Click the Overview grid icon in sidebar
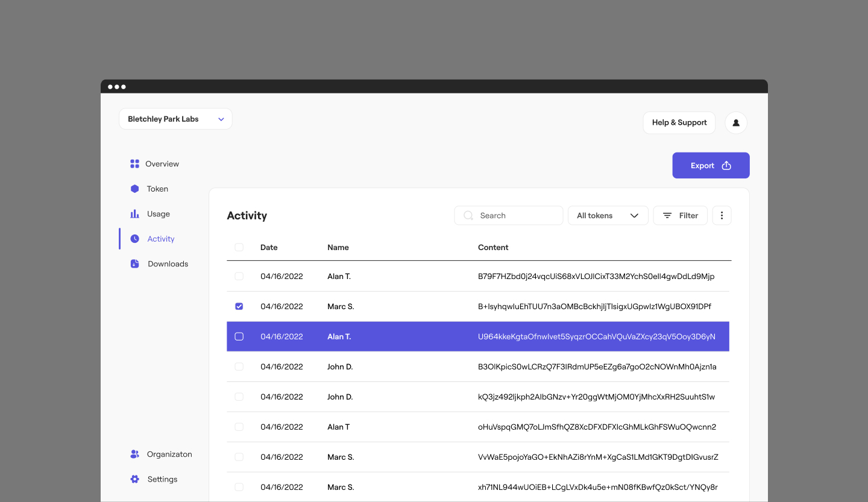Viewport: 868px width, 502px height. tap(134, 164)
